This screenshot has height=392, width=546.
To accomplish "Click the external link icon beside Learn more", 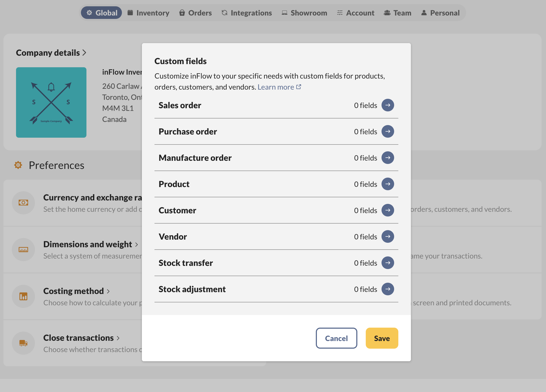I will pos(299,87).
